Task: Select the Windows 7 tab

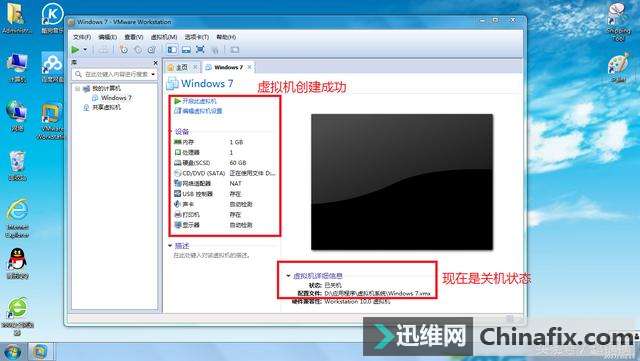Action: click(228, 67)
